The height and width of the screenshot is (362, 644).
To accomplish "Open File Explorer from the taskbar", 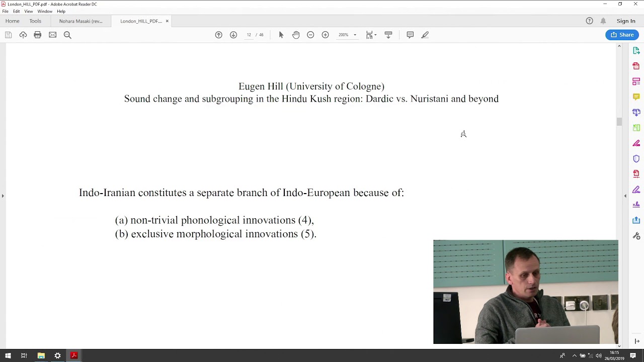I will click(41, 355).
